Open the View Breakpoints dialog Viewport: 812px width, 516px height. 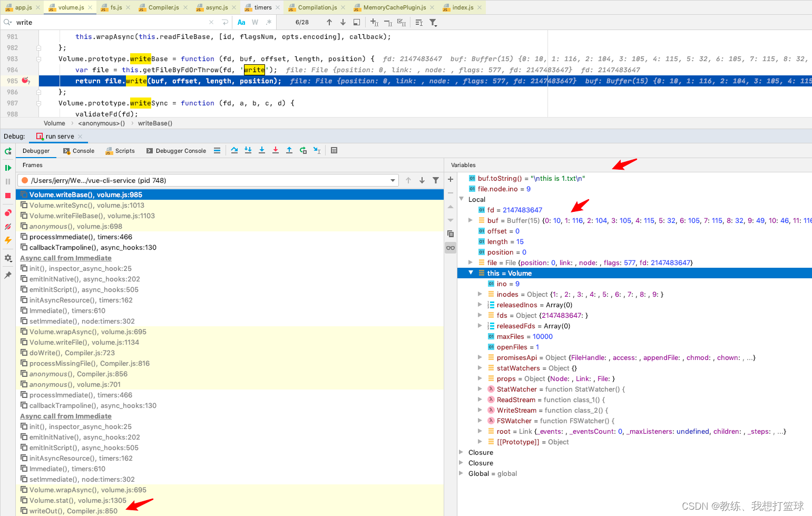click(8, 213)
